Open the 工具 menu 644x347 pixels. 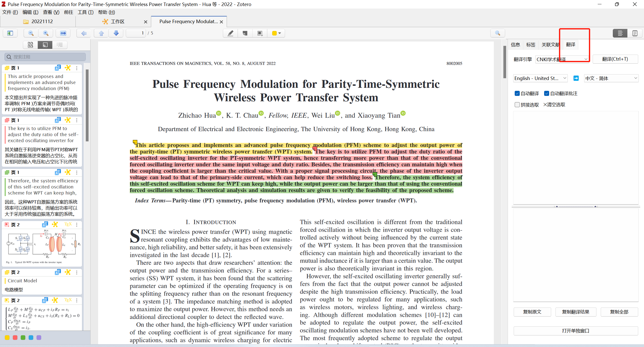pos(85,12)
